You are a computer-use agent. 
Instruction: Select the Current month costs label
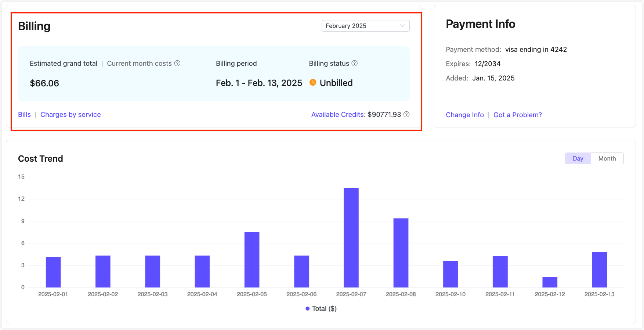click(139, 63)
